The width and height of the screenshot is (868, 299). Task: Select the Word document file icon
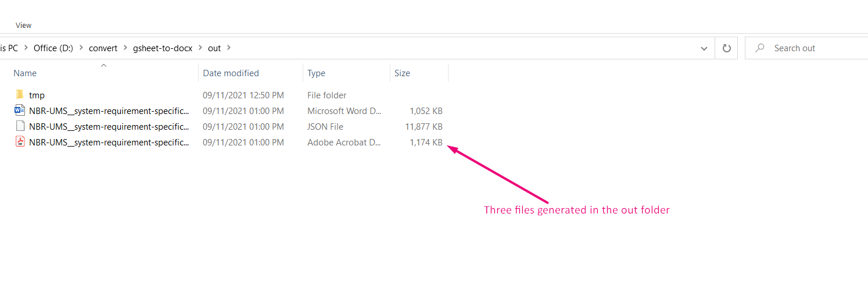tap(20, 111)
